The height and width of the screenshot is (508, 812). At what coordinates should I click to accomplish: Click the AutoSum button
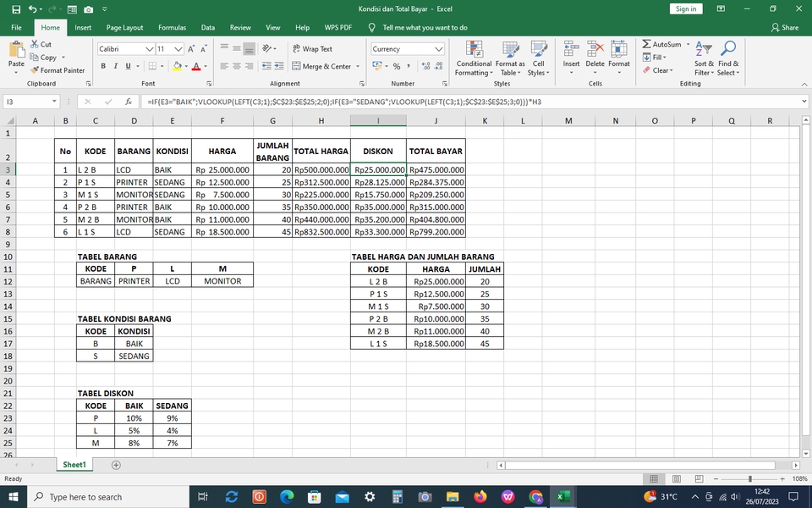[661, 44]
